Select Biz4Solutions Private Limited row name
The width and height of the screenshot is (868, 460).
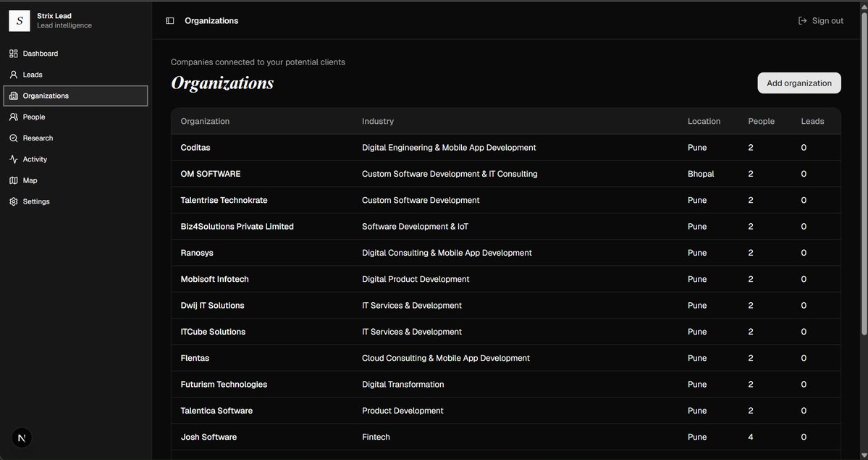point(237,227)
